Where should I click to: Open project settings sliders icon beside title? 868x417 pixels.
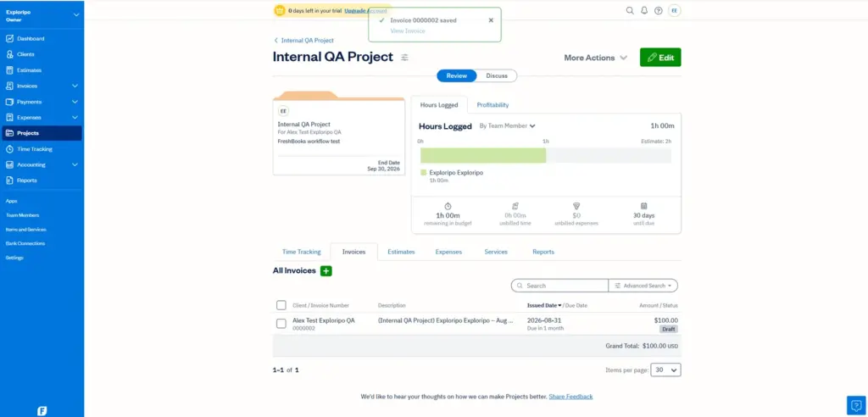(404, 58)
